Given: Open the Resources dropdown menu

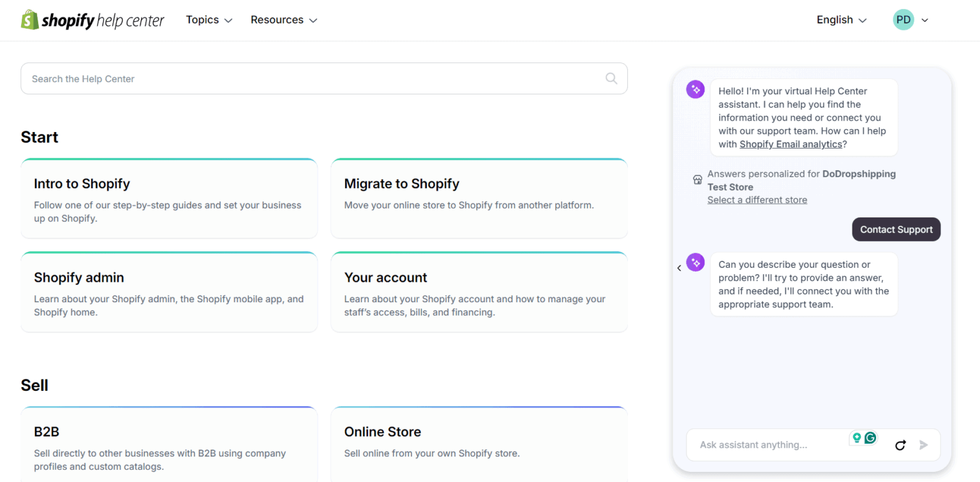Looking at the screenshot, I should point(284,20).
